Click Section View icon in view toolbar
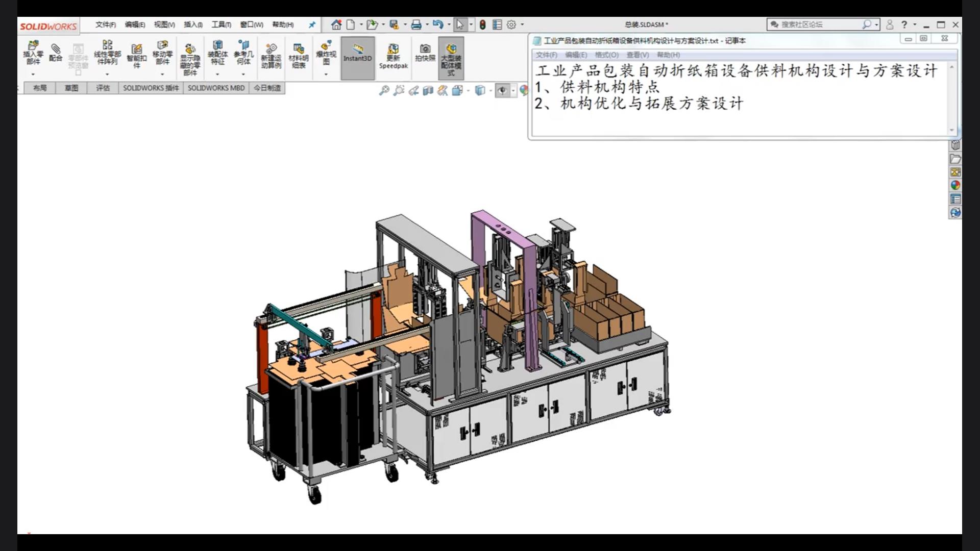The height and width of the screenshot is (551, 980). coord(428,90)
